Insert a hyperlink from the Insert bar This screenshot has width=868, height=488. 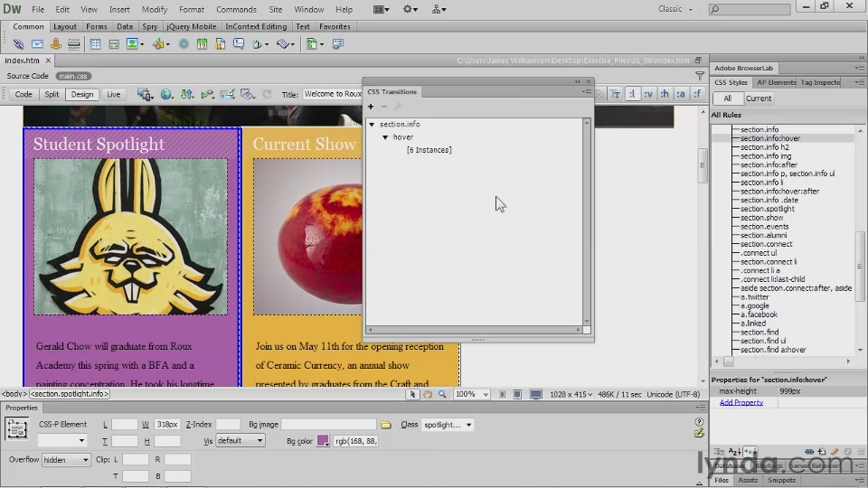[x=18, y=43]
